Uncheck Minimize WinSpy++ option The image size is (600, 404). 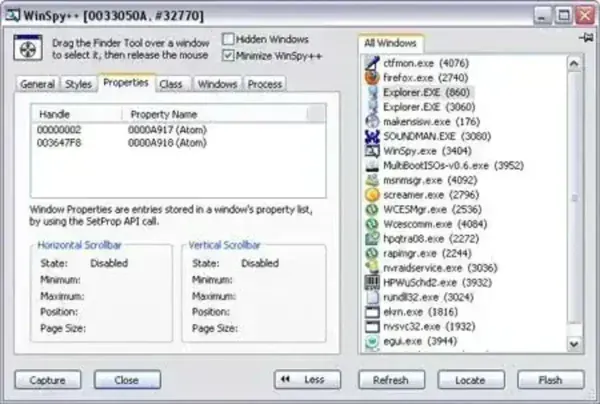click(x=228, y=55)
